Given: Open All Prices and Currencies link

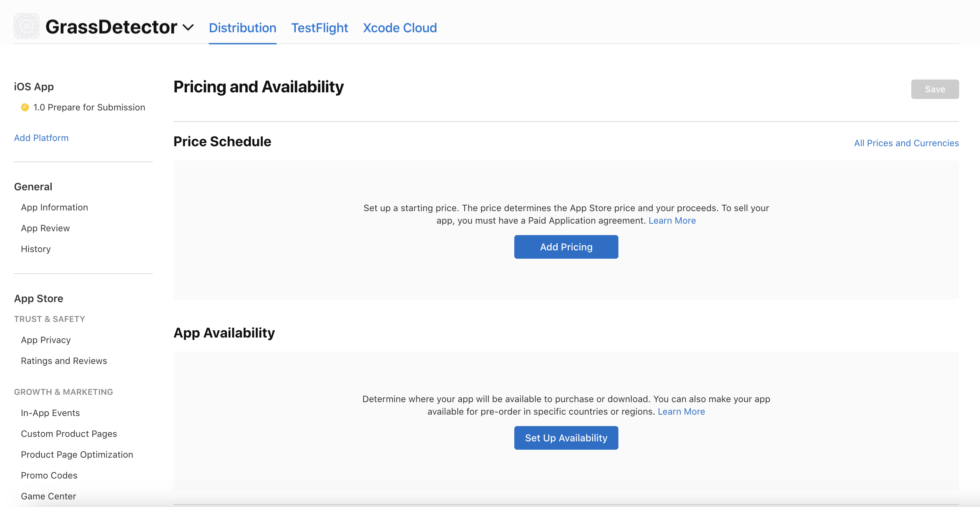Looking at the screenshot, I should (x=906, y=143).
